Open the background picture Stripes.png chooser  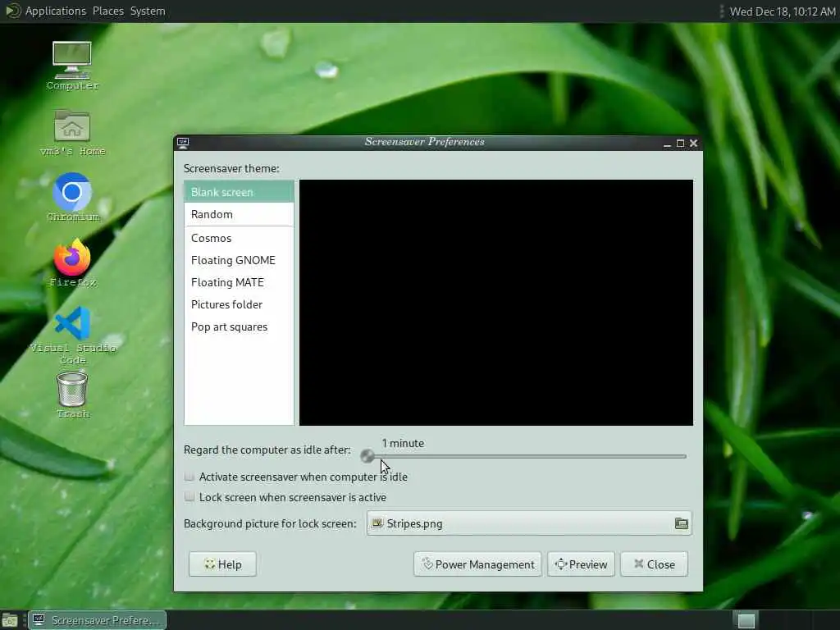[x=529, y=523]
